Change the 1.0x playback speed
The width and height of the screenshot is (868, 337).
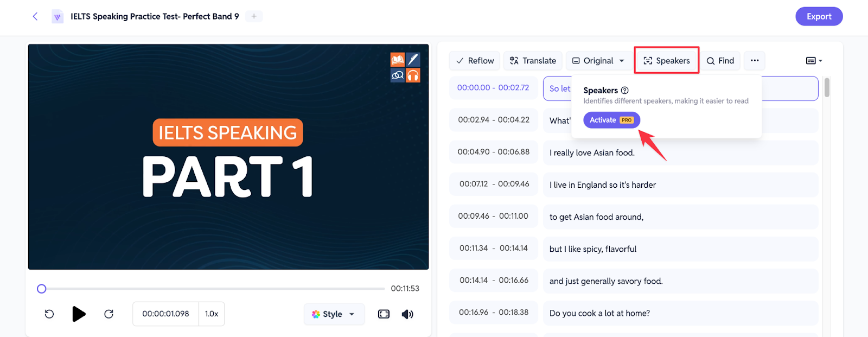pyautogui.click(x=212, y=314)
